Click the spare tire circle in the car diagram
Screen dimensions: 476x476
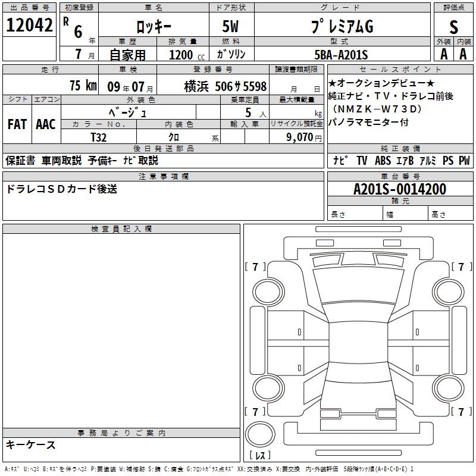[261, 435]
